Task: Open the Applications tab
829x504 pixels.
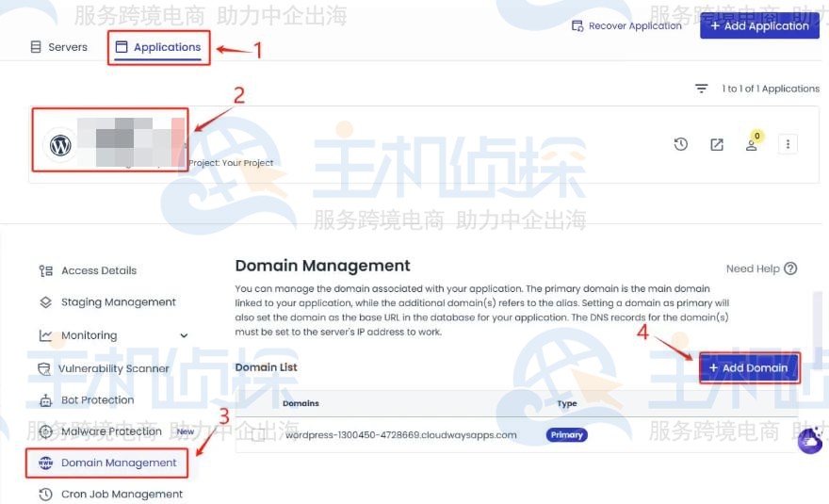Action: 158,47
